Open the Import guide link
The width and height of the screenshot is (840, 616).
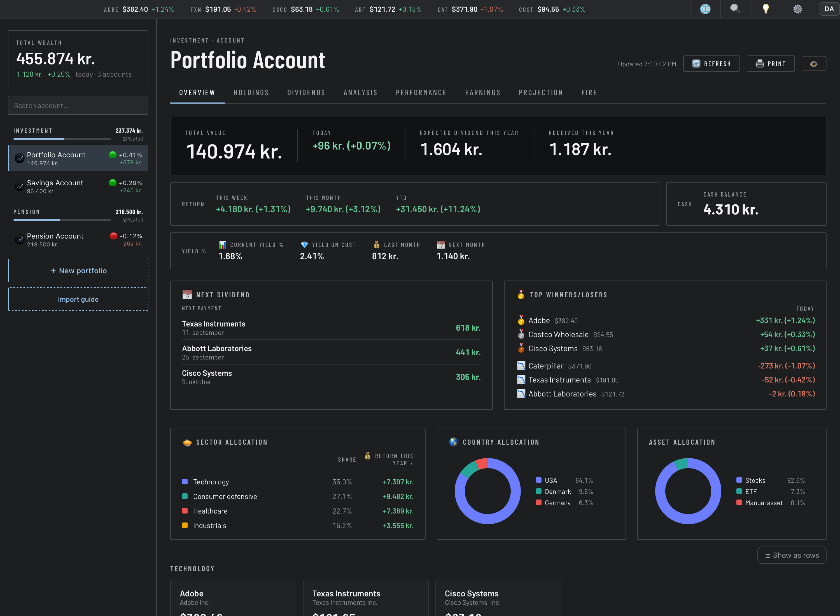78,299
